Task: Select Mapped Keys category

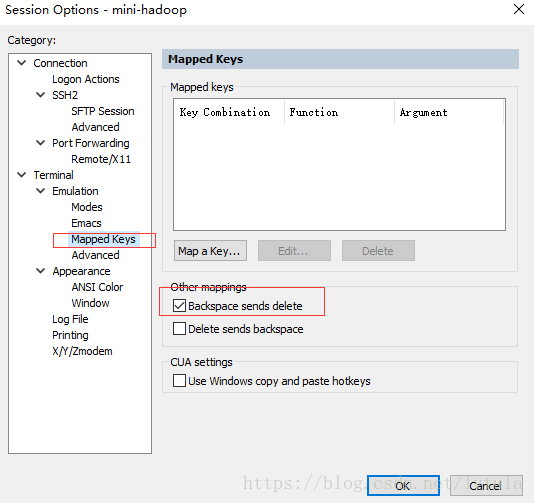Action: (104, 239)
